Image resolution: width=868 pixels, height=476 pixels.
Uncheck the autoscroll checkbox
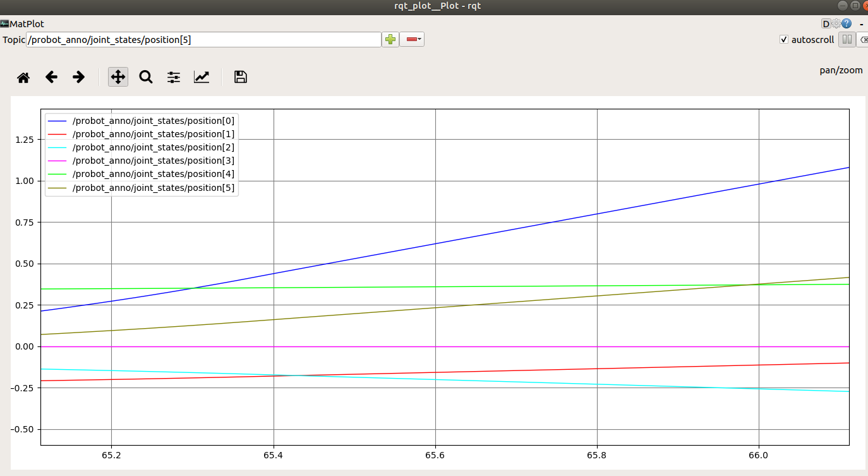(x=784, y=39)
